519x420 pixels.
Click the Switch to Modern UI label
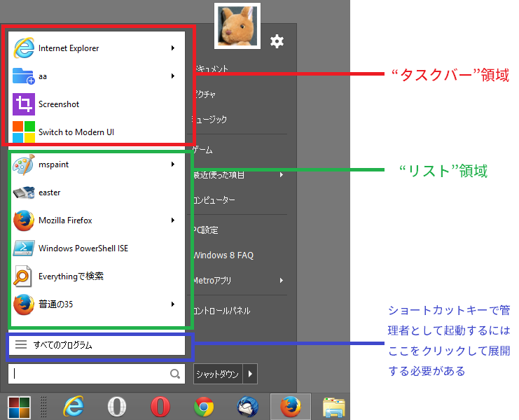(76, 132)
